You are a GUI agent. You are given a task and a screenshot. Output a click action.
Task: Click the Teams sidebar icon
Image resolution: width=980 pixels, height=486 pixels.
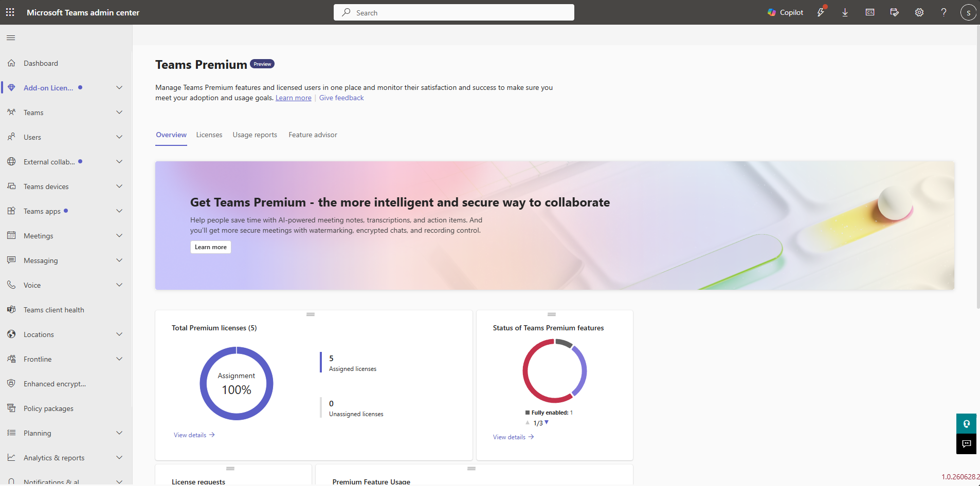pos(11,113)
